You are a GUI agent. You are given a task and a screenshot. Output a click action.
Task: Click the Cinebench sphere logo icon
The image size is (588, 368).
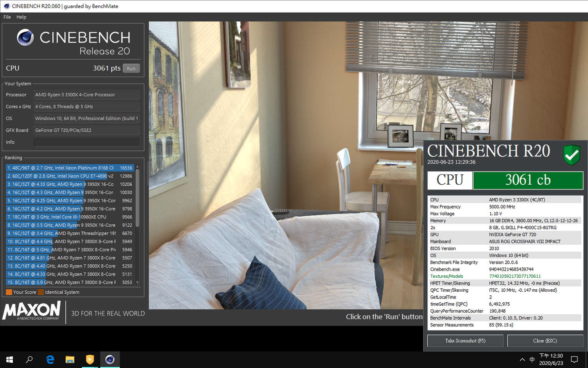pyautogui.click(x=25, y=37)
